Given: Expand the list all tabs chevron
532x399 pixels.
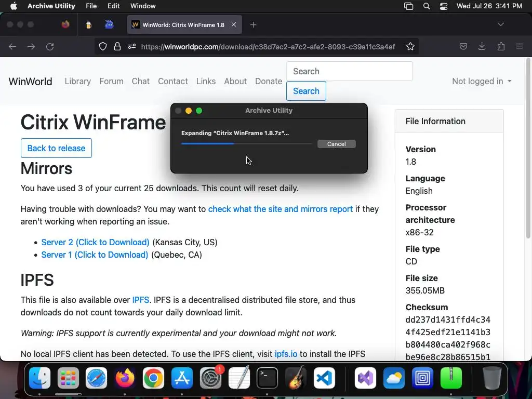Looking at the screenshot, I should (x=501, y=24).
